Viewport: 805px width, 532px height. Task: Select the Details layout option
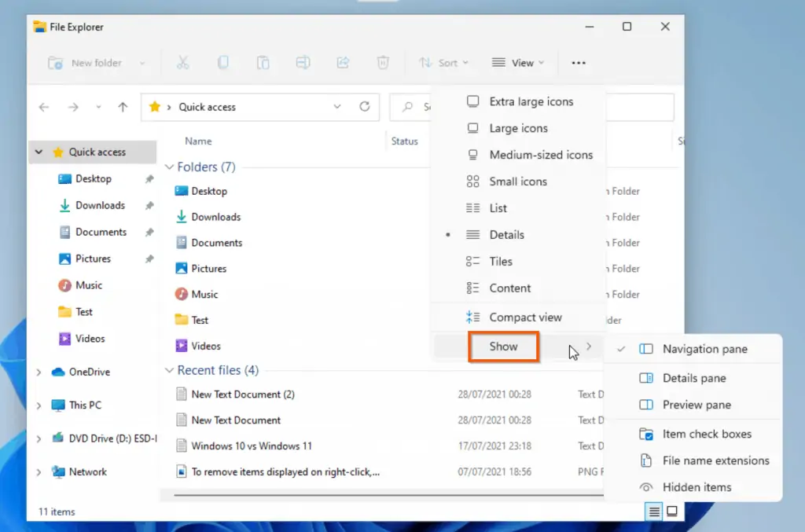click(518, 235)
